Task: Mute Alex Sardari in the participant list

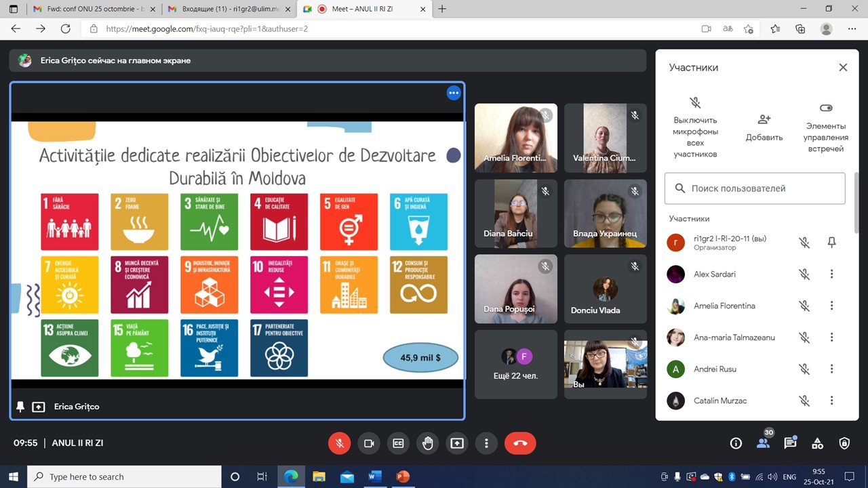Action: [804, 274]
